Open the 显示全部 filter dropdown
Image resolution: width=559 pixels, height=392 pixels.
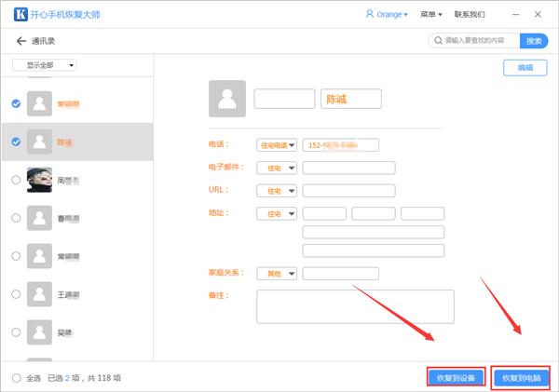pos(45,65)
